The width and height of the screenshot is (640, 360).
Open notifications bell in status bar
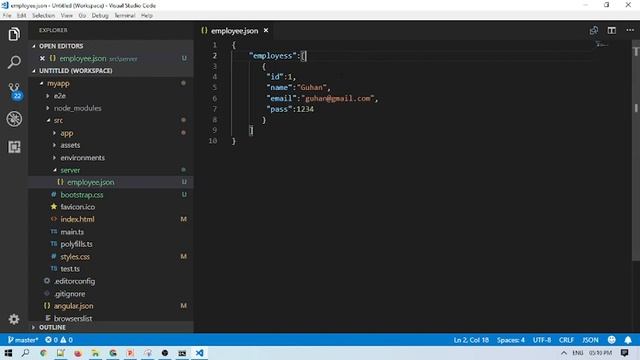click(x=628, y=340)
